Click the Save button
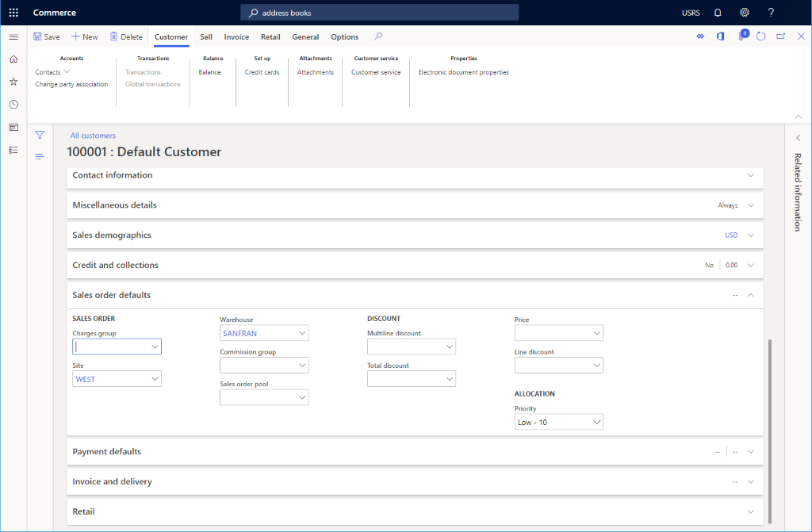The image size is (812, 532). tap(47, 36)
